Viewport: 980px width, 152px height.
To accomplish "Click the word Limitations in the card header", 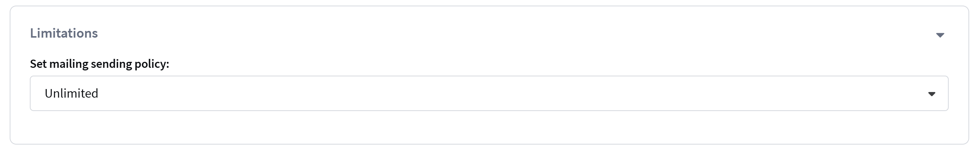I will pos(64,34).
